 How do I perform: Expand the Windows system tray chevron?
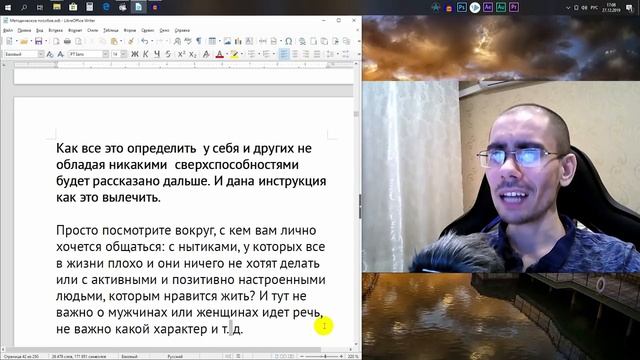[568, 7]
